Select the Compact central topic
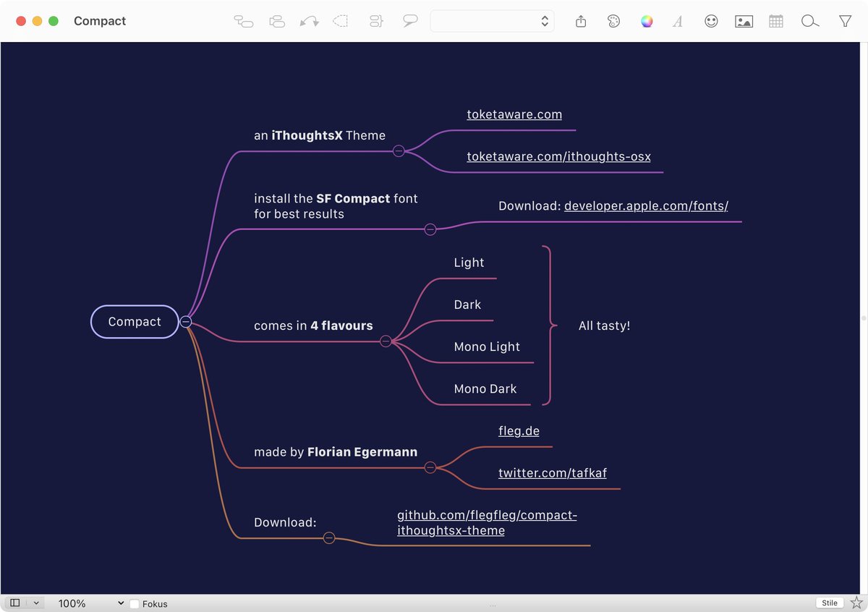This screenshot has height=612, width=868. tap(135, 322)
